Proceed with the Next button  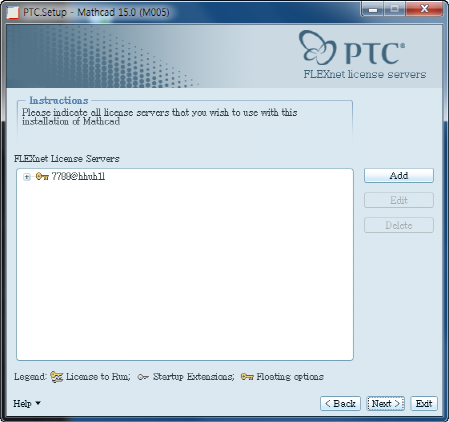386,404
